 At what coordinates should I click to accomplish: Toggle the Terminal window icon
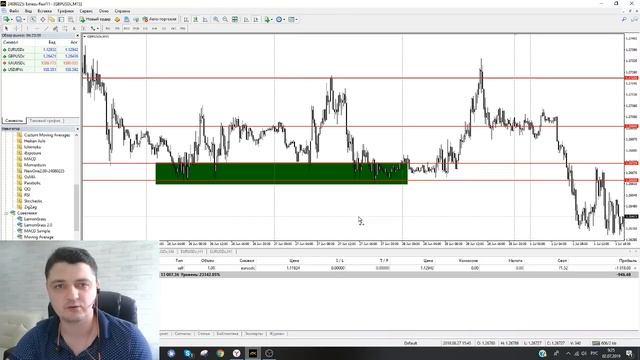61,19
